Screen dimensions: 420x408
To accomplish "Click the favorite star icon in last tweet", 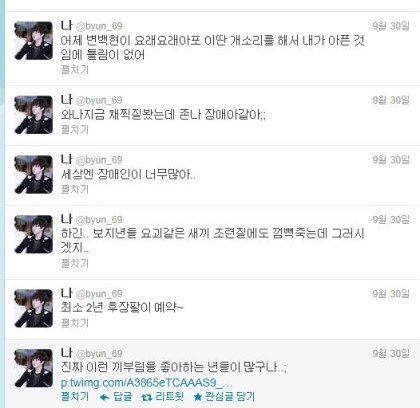I will (x=198, y=397).
